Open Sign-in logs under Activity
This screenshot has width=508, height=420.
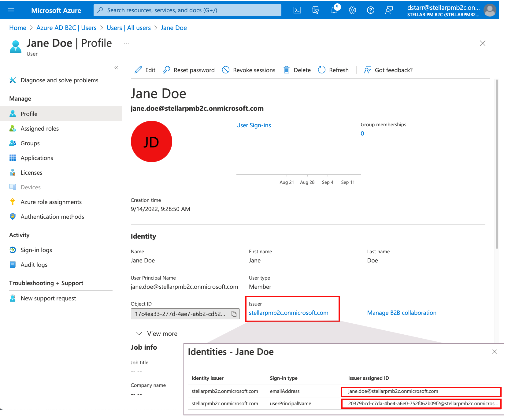click(x=36, y=250)
